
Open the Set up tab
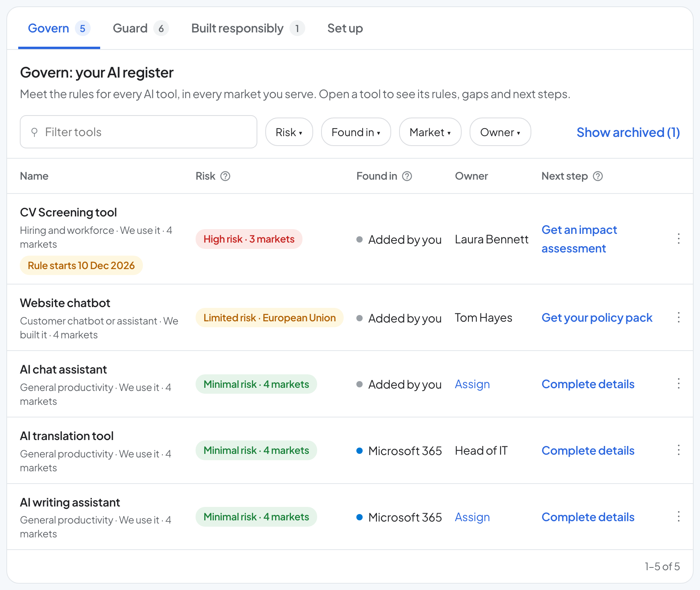[345, 28]
